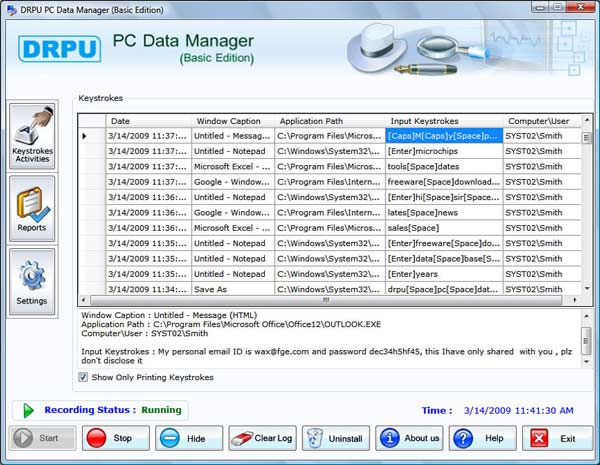Sort by Input Keystrokes column header

[444, 121]
